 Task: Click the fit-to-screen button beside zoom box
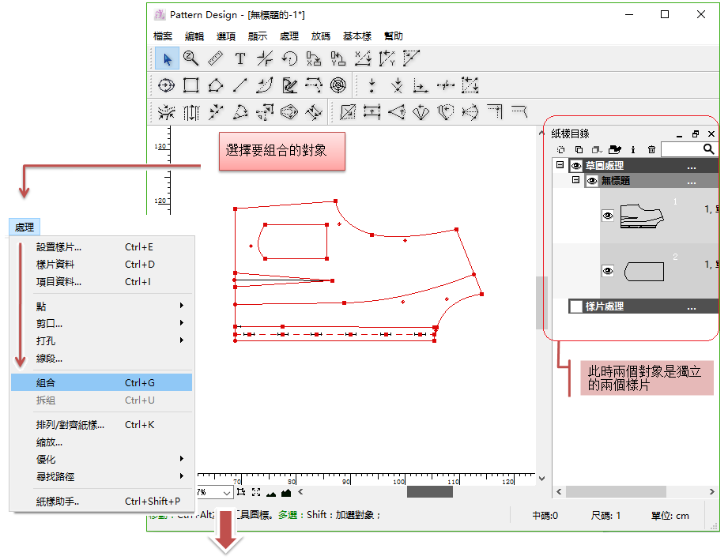[x=256, y=492]
